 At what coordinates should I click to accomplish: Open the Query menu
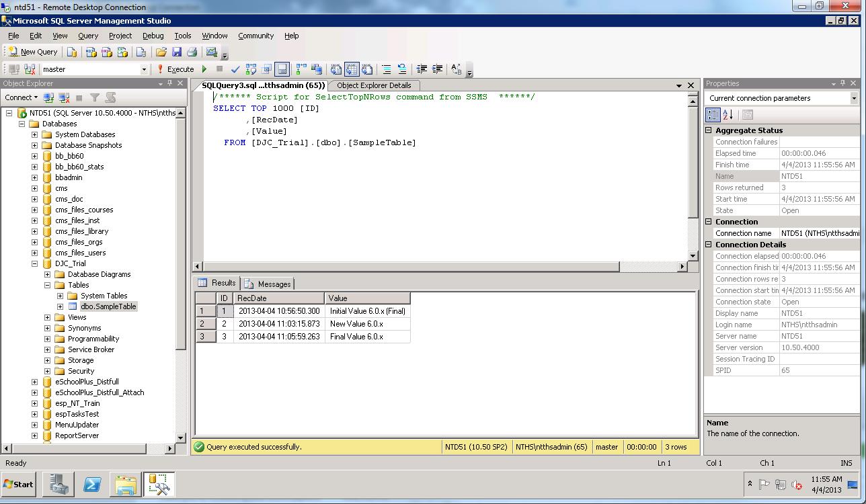pos(88,36)
